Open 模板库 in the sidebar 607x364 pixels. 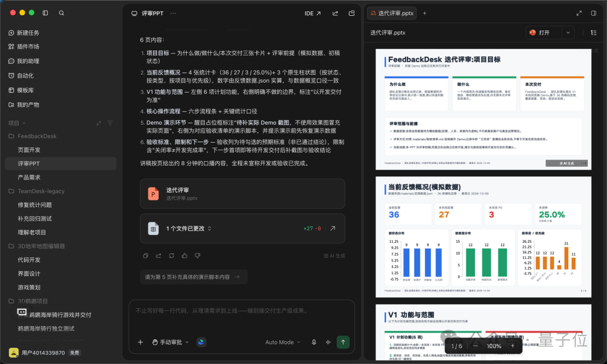(21, 90)
